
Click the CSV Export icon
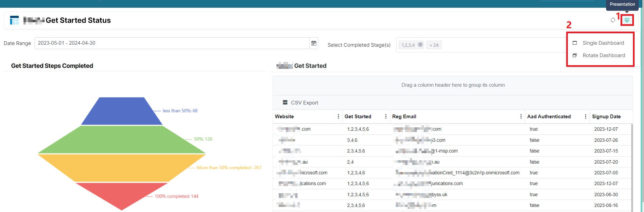(x=285, y=102)
